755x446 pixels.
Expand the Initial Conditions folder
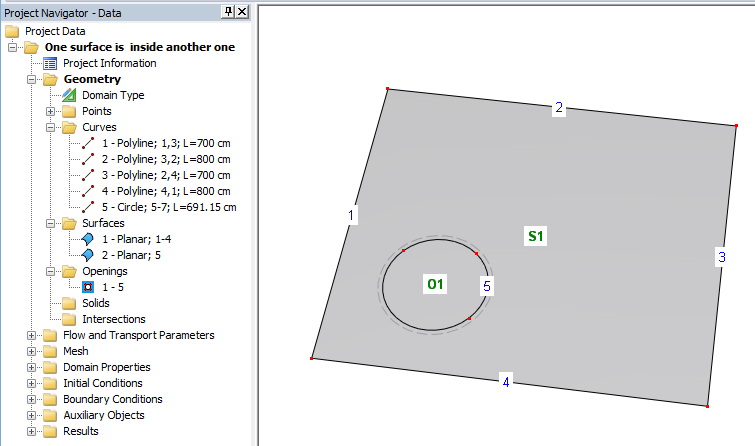point(31,383)
